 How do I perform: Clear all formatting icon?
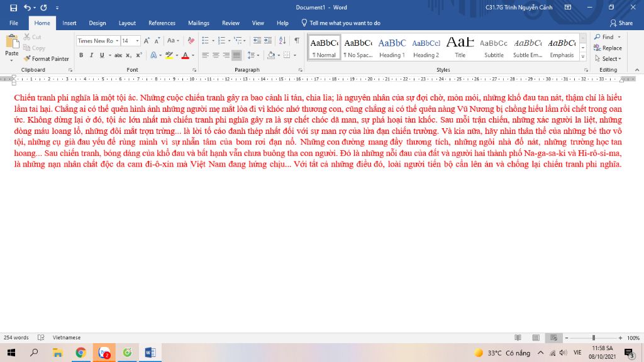pos(191,41)
